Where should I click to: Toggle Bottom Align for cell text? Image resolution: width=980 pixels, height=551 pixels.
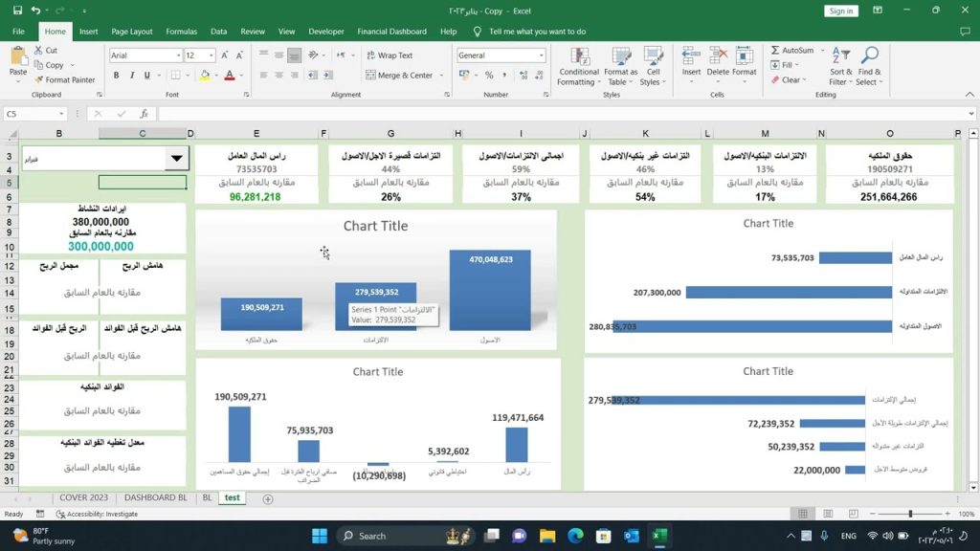pos(295,55)
